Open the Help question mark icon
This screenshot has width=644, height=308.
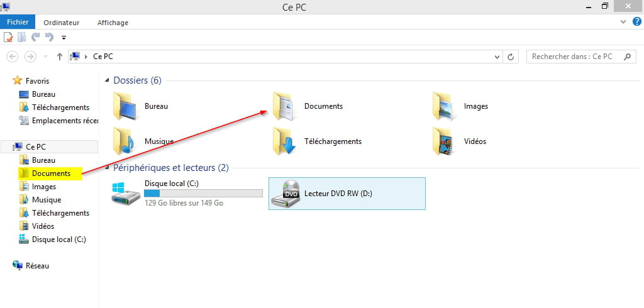point(636,22)
